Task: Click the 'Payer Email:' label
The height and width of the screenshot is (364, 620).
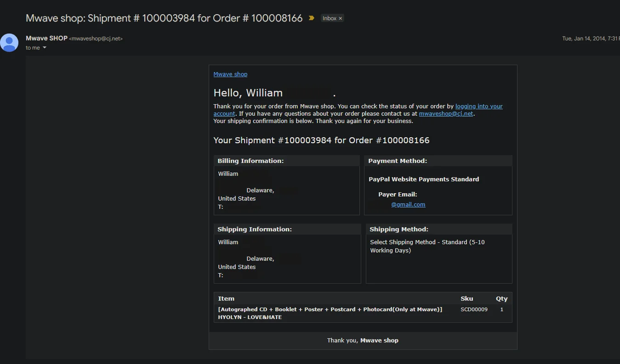Action: coord(398,194)
